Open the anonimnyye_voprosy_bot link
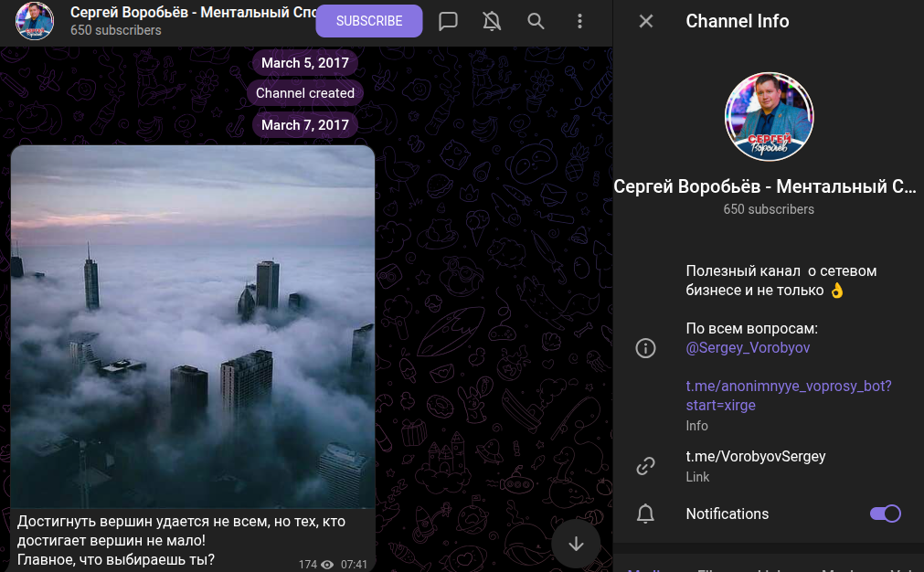The height and width of the screenshot is (572, 924). pos(788,395)
